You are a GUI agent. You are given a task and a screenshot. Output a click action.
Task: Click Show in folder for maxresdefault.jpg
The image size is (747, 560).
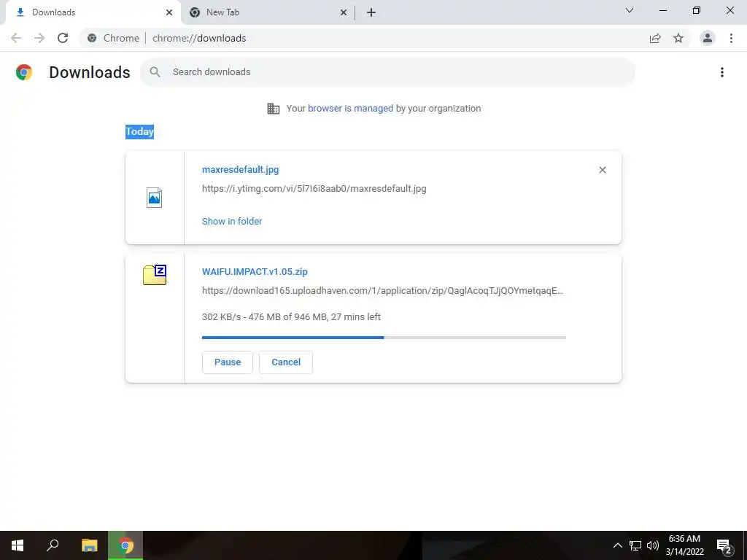tap(232, 221)
